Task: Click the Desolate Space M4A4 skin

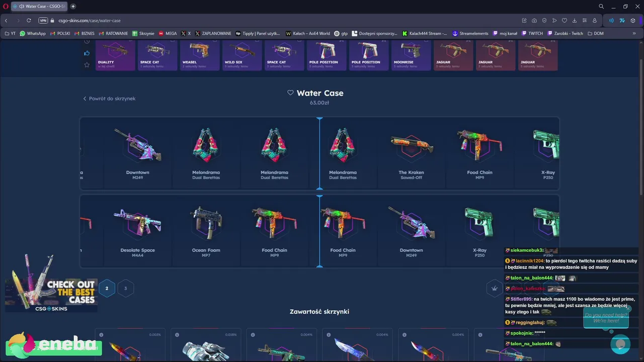Action: 137,231
